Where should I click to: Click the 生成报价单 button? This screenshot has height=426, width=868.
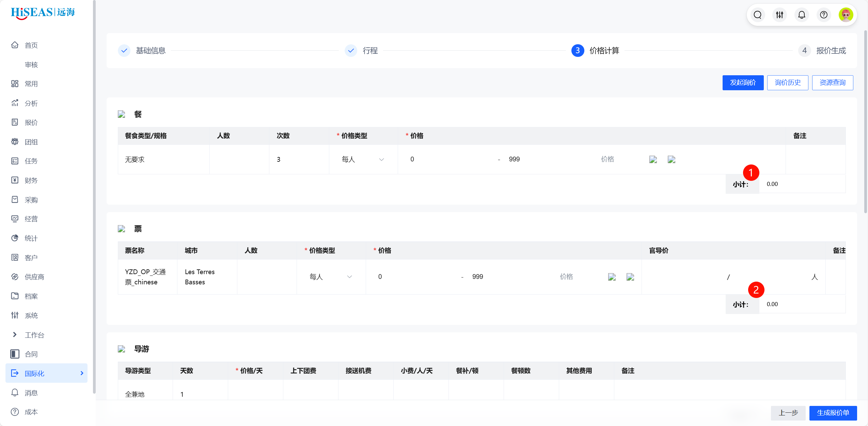point(833,413)
